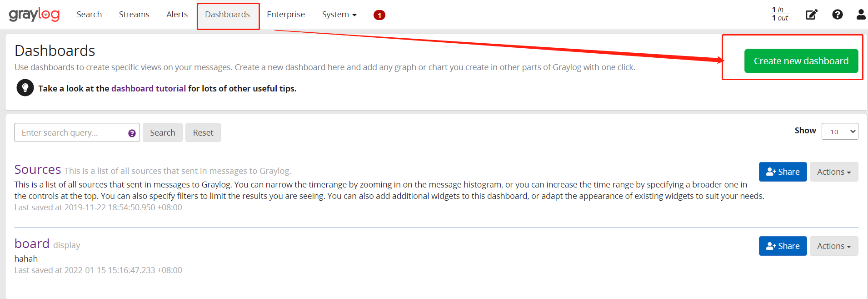Open the board dashboard

32,243
